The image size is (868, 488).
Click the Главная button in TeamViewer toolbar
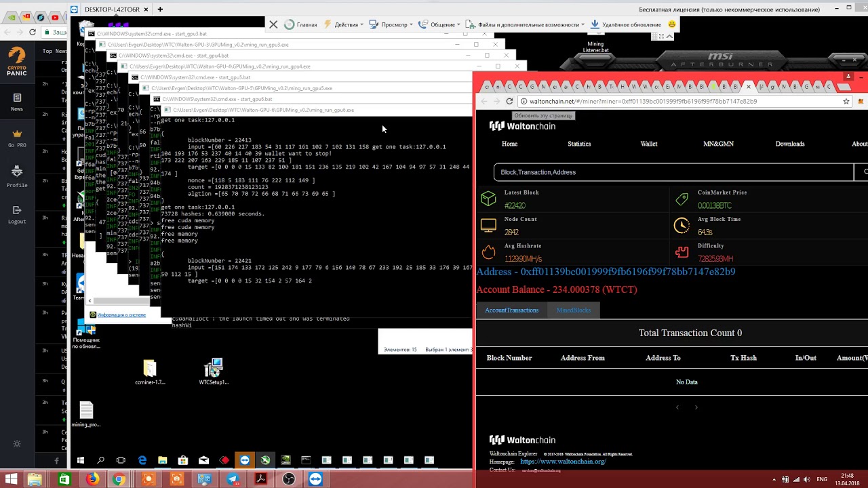[300, 24]
